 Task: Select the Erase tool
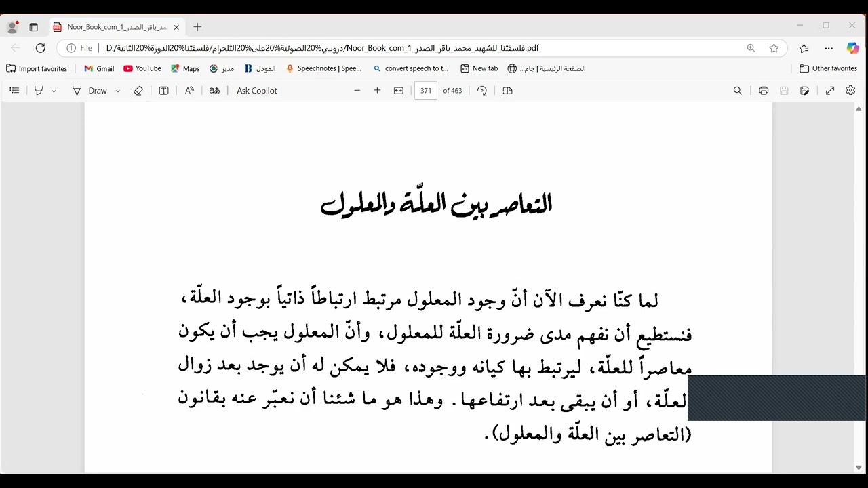138,91
